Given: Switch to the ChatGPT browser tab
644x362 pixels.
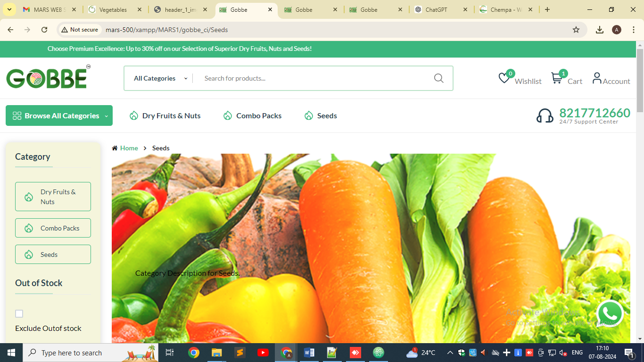Looking at the screenshot, I should tap(436, 9).
